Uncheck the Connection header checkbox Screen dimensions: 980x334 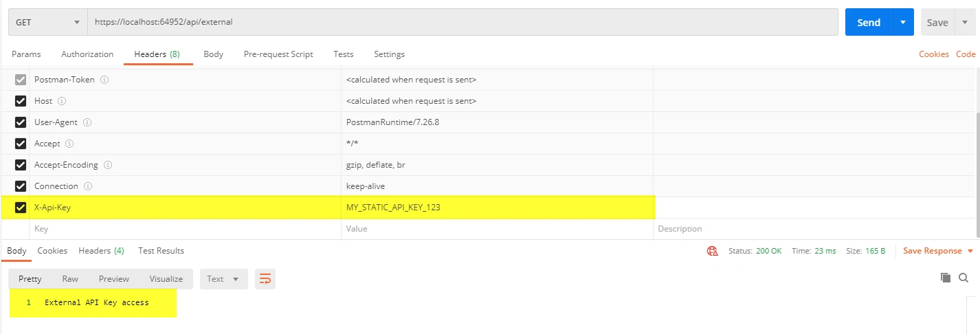21,186
